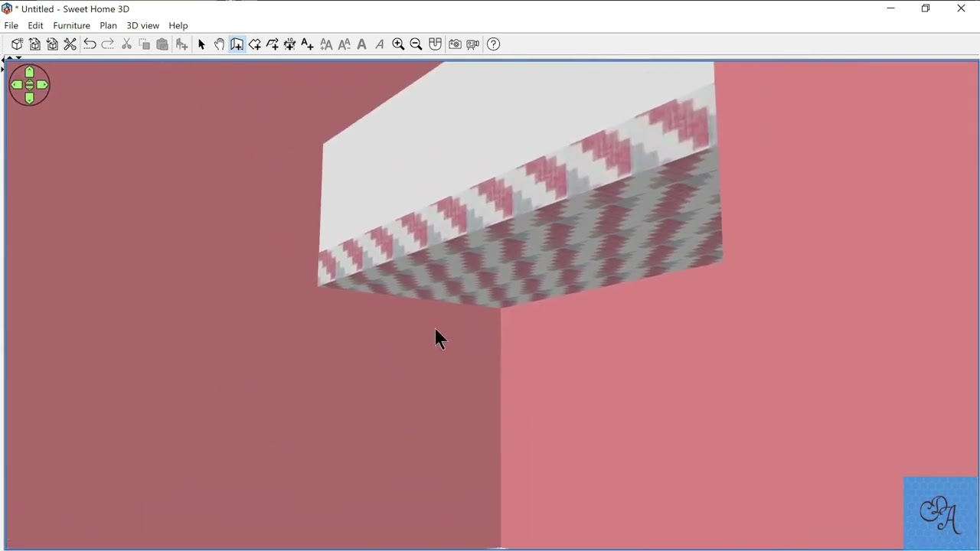Save the home with the toolbar icon

click(x=52, y=44)
